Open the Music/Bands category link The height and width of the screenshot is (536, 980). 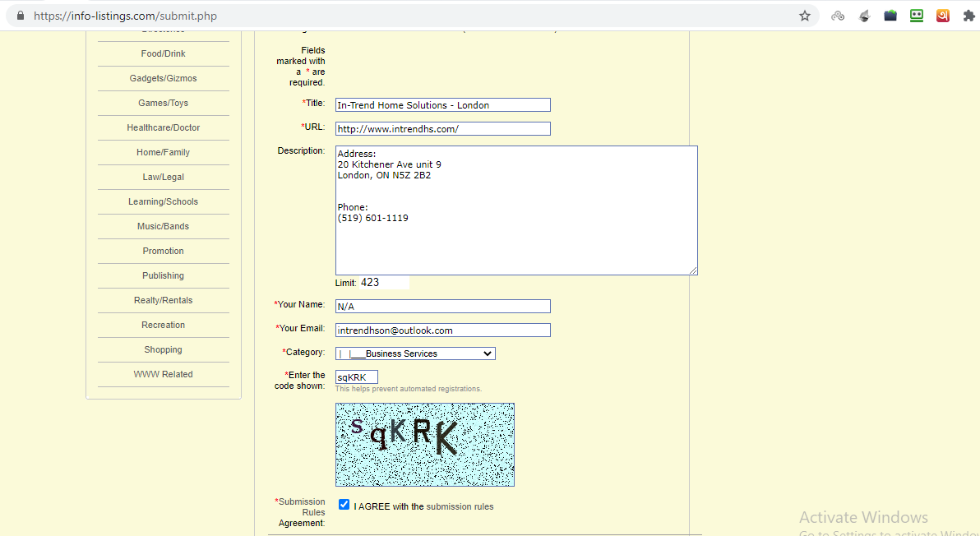[x=163, y=226]
